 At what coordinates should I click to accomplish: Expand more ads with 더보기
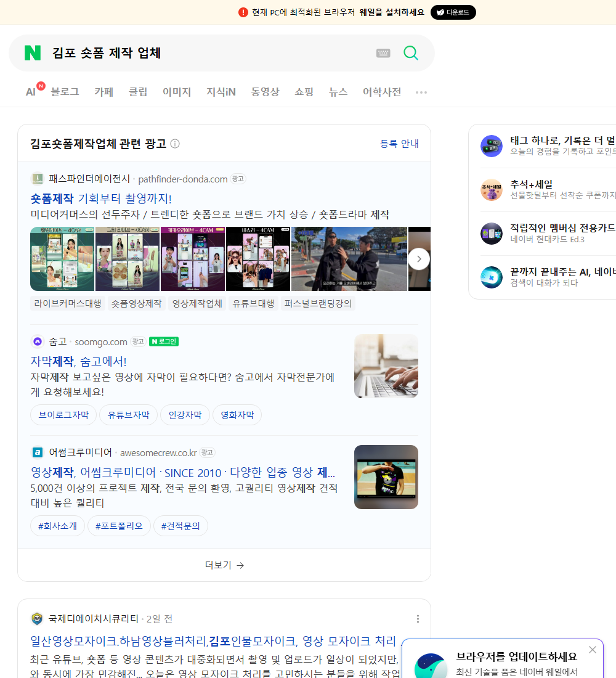click(x=224, y=565)
